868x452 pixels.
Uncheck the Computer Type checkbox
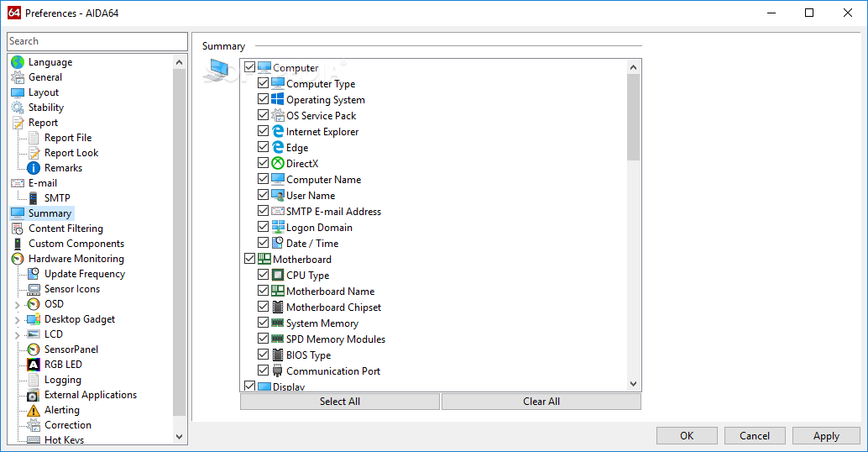[263, 84]
